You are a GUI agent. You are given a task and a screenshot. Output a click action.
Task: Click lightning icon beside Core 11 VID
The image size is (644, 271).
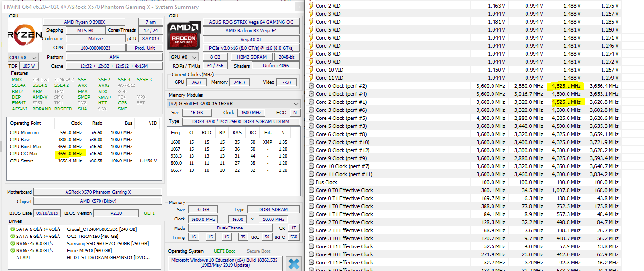click(311, 78)
